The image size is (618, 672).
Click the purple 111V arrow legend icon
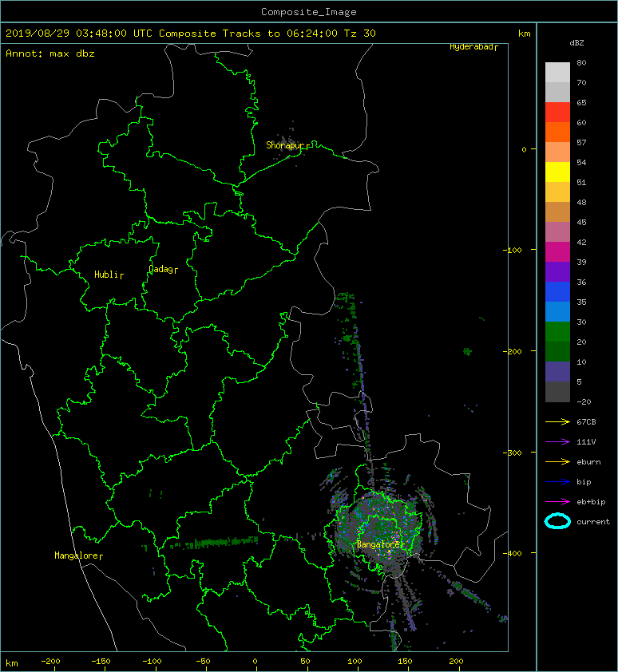coord(557,442)
